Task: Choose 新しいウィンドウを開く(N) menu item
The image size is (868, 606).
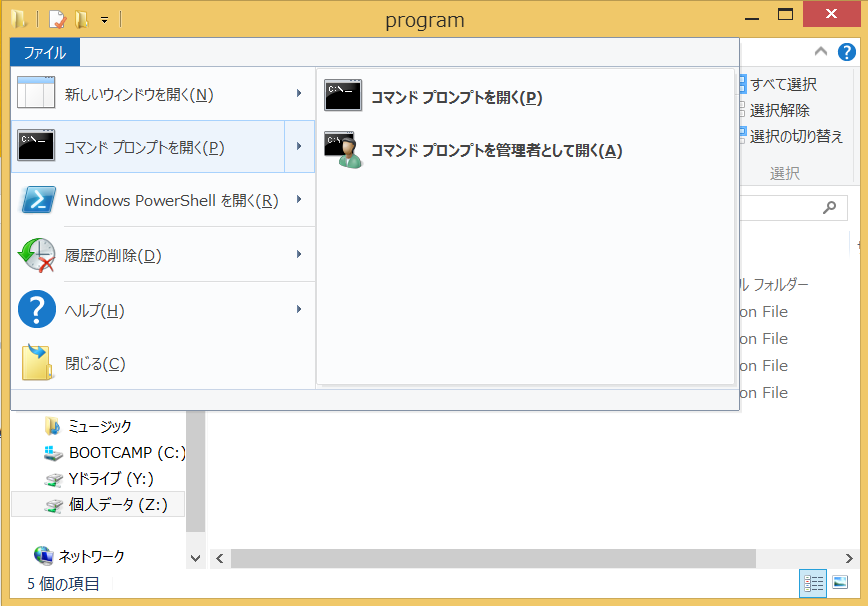Action: point(162,94)
